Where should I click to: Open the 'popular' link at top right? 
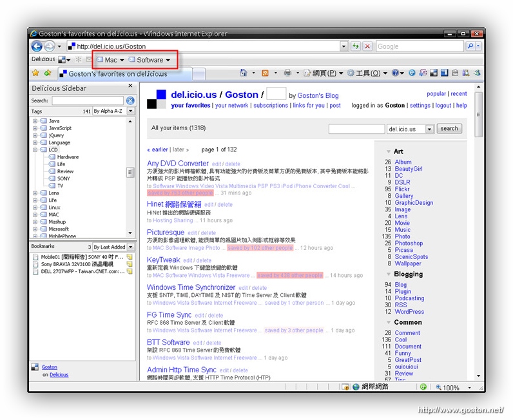click(x=436, y=93)
